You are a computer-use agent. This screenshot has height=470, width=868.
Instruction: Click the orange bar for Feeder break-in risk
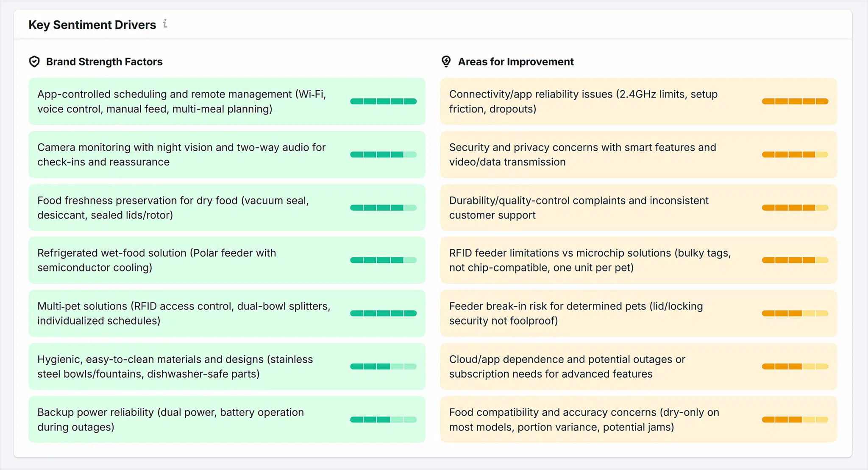[795, 313]
